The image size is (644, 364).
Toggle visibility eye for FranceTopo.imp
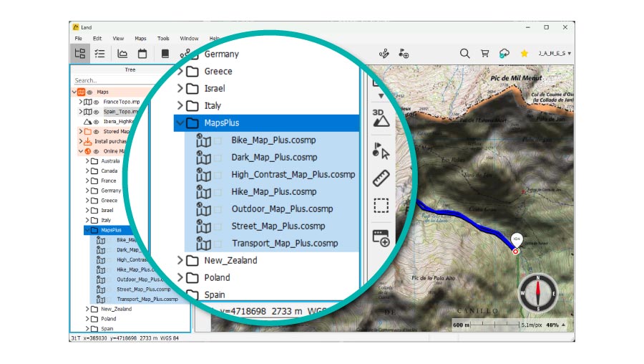point(96,102)
